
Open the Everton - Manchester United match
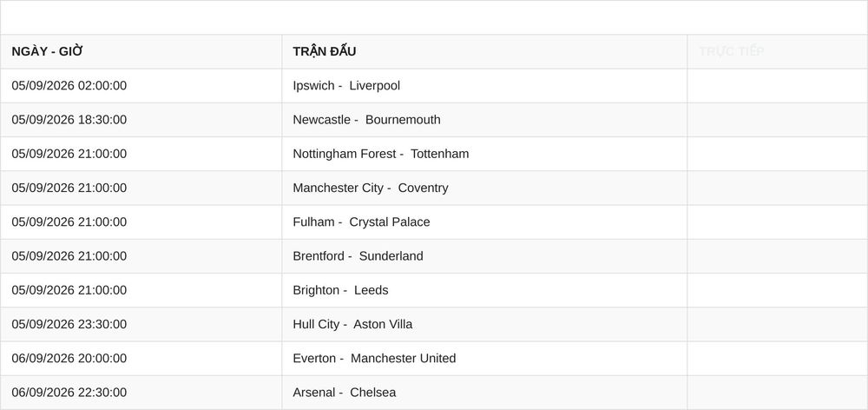tap(374, 359)
